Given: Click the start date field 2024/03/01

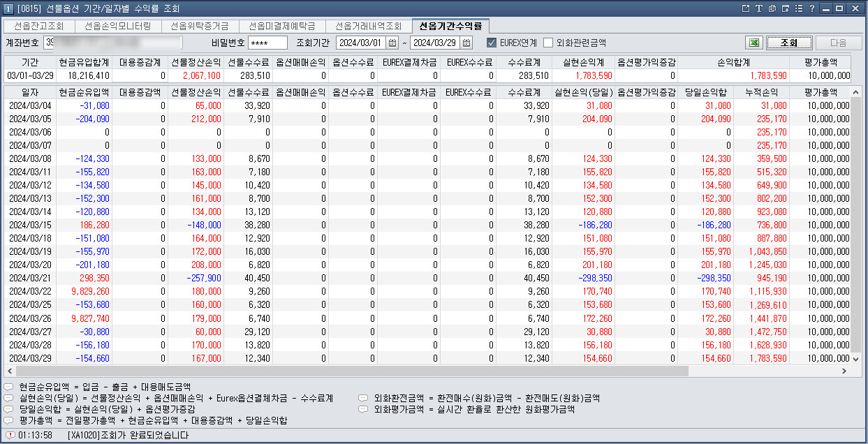Looking at the screenshot, I should [x=361, y=43].
